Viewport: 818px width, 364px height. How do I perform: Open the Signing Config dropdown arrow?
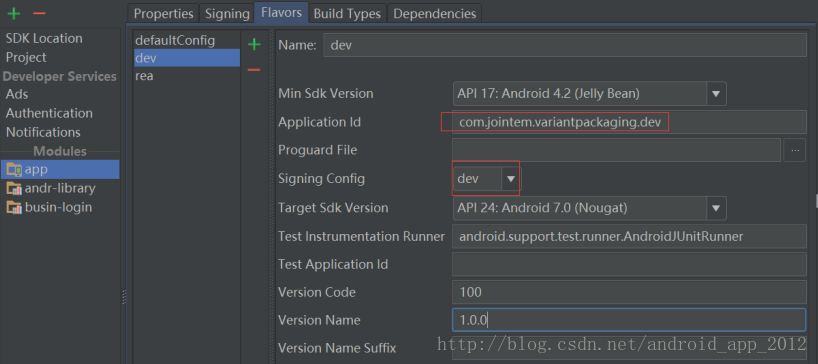511,179
